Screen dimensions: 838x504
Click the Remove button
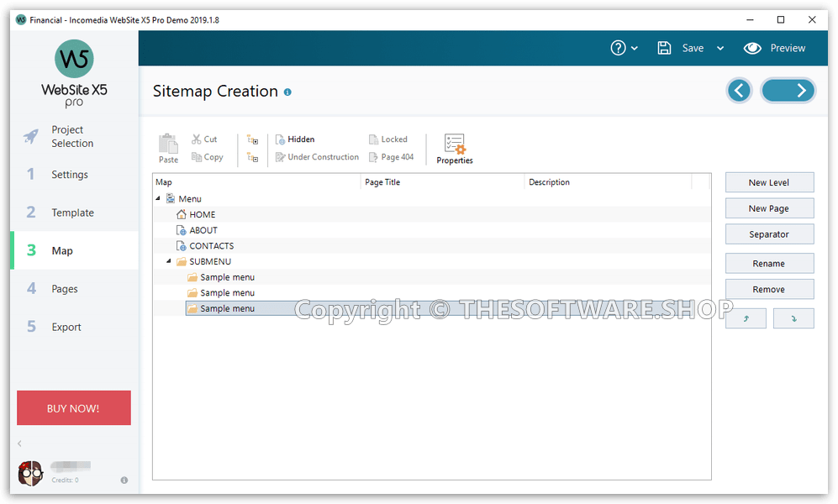[x=769, y=289]
